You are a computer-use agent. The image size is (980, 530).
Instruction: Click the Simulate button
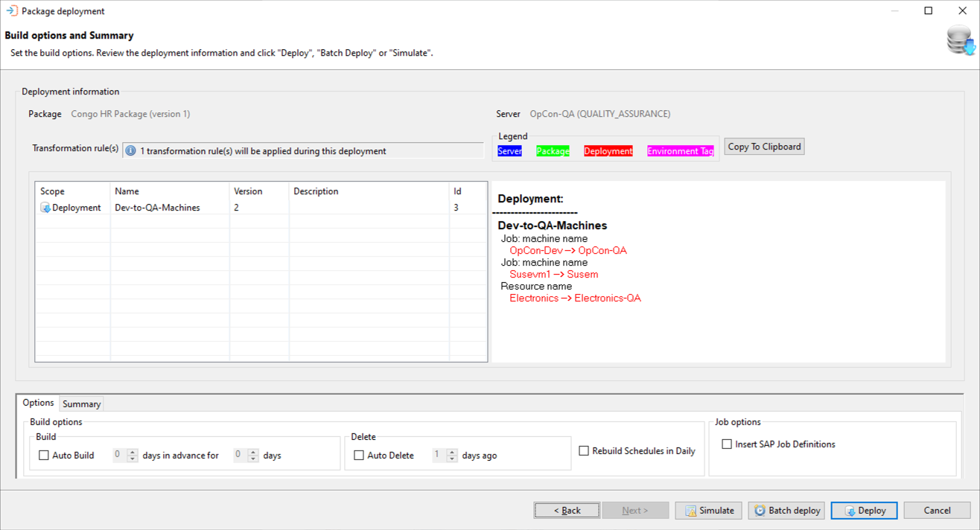tap(708, 511)
